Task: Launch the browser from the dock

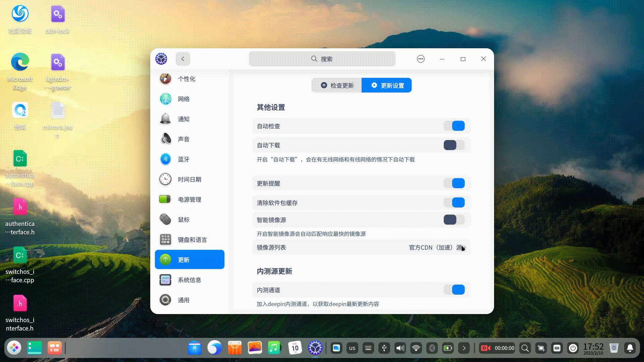Action: pyautogui.click(x=215, y=348)
